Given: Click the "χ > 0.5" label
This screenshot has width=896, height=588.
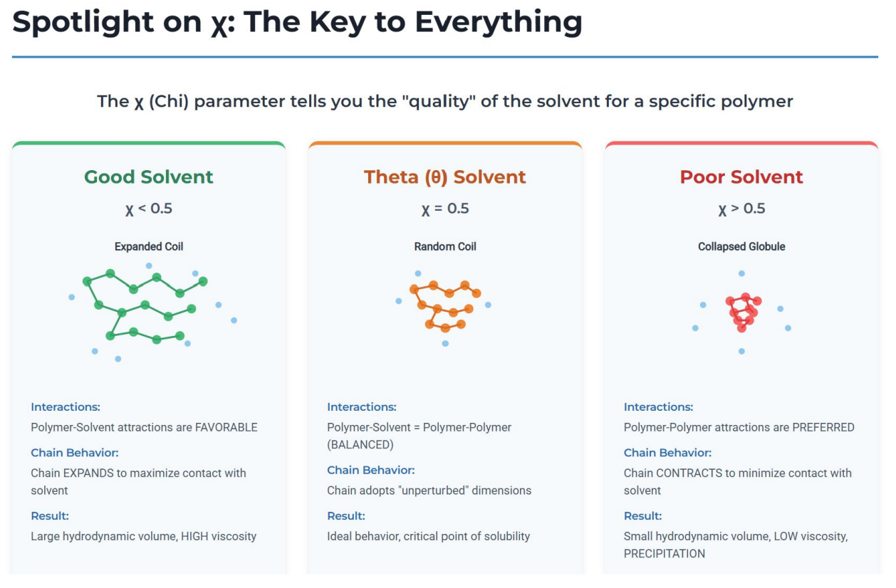Looking at the screenshot, I should [x=741, y=209].
